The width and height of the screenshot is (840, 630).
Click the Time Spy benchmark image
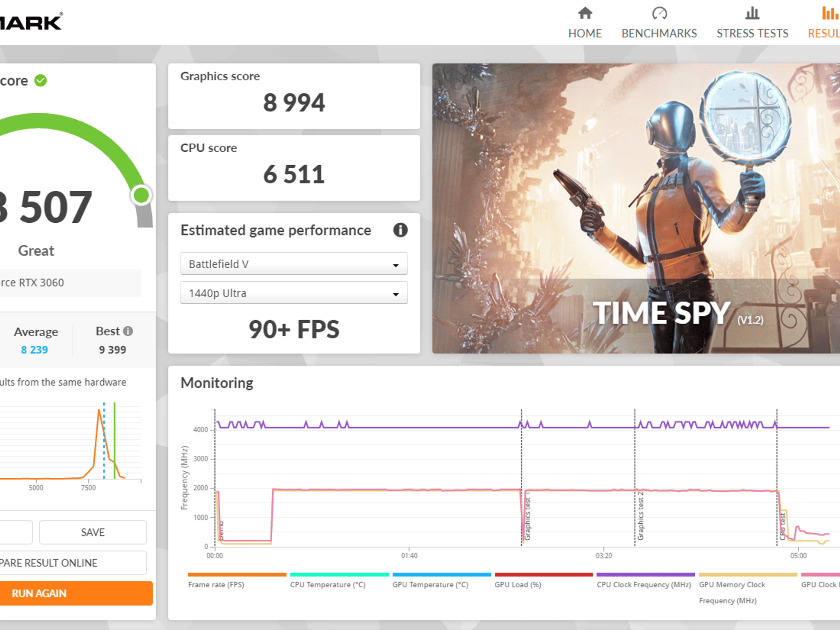[636, 208]
